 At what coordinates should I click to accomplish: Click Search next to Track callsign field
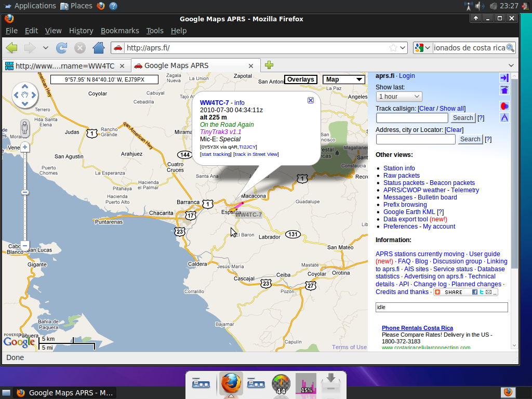pos(463,118)
